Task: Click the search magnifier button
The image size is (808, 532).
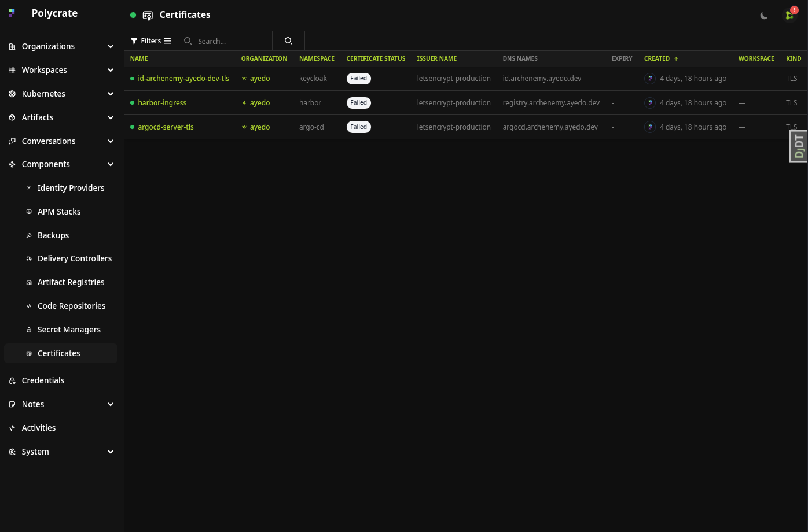Action: point(288,41)
